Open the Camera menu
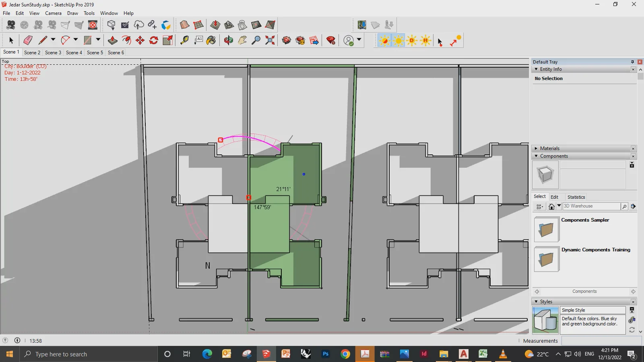This screenshot has height=362, width=644. coord(53,13)
